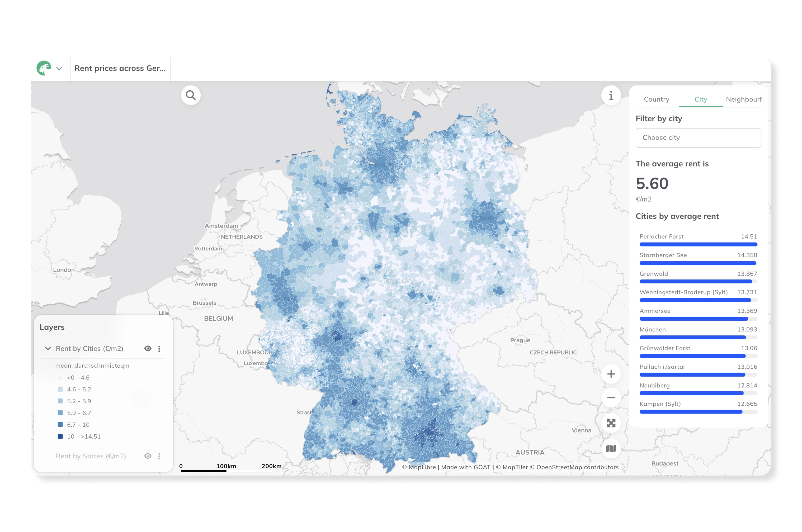Open more options for Rent by Cities
Screen dimensions: 802x532
click(159, 349)
